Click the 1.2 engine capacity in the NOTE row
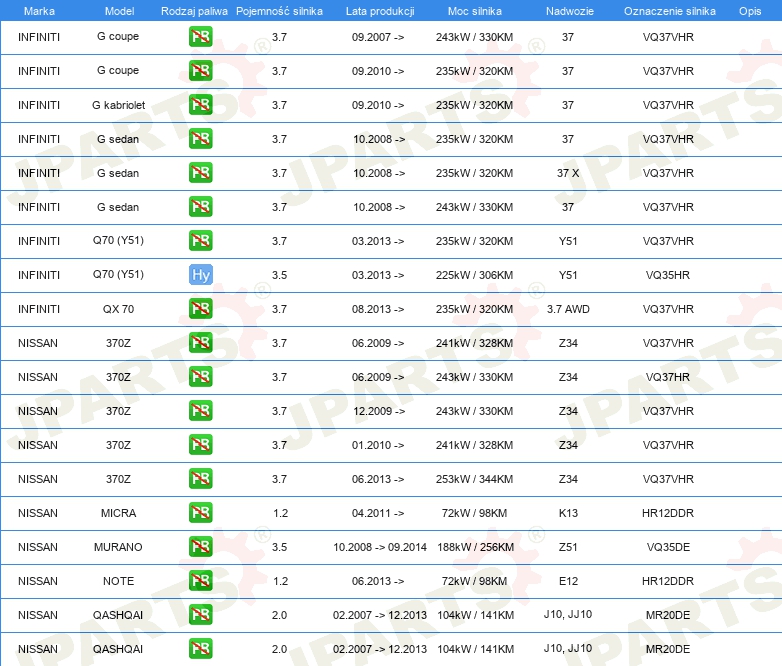This screenshot has width=782, height=666. coord(280,581)
